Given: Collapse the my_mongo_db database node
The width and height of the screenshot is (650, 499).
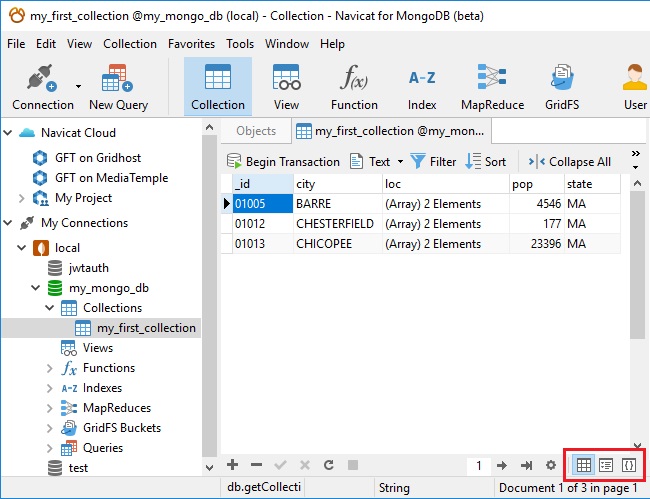Looking at the screenshot, I should click(x=36, y=288).
